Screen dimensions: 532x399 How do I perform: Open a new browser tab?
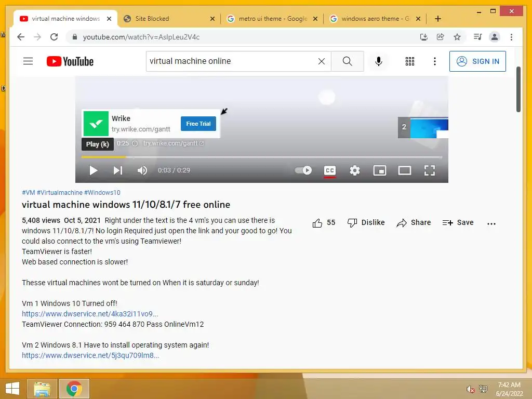coord(438,19)
